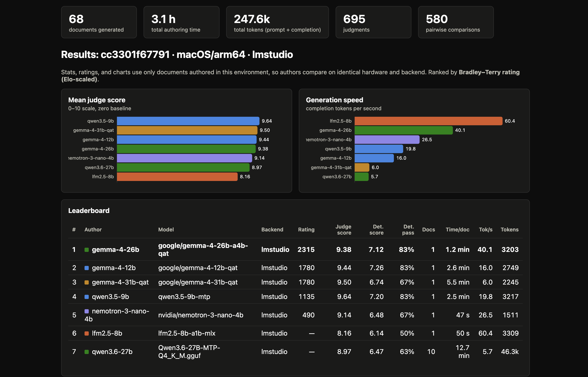Screen dimensions: 588x377
Task: Click model google/gemma-4-12b-qat
Action: click(x=198, y=268)
